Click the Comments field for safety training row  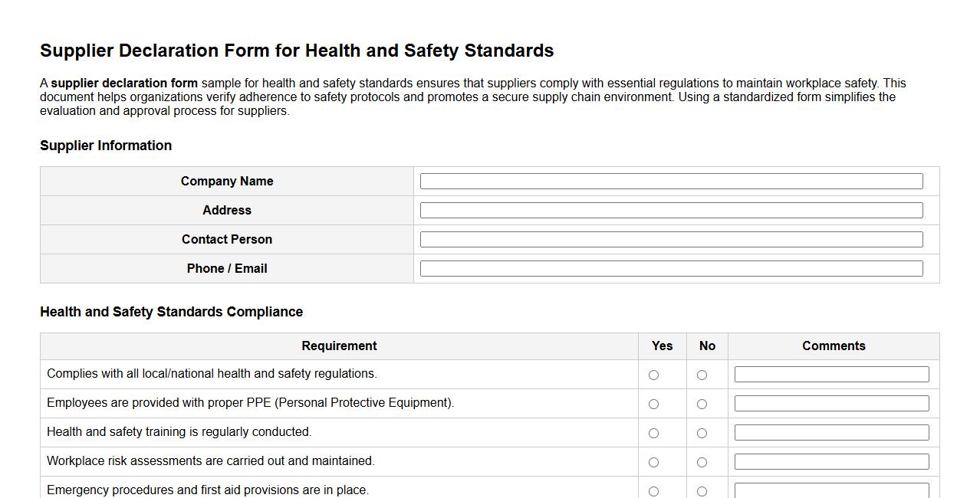point(831,432)
